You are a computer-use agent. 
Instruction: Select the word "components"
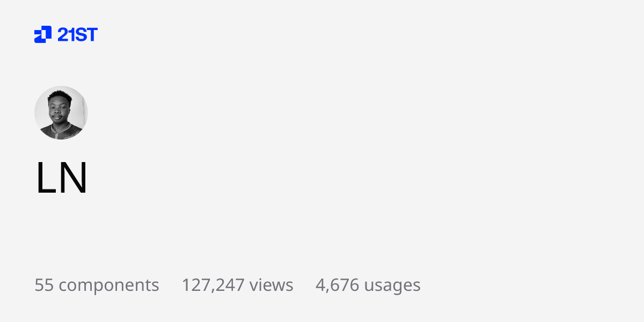[109, 286]
